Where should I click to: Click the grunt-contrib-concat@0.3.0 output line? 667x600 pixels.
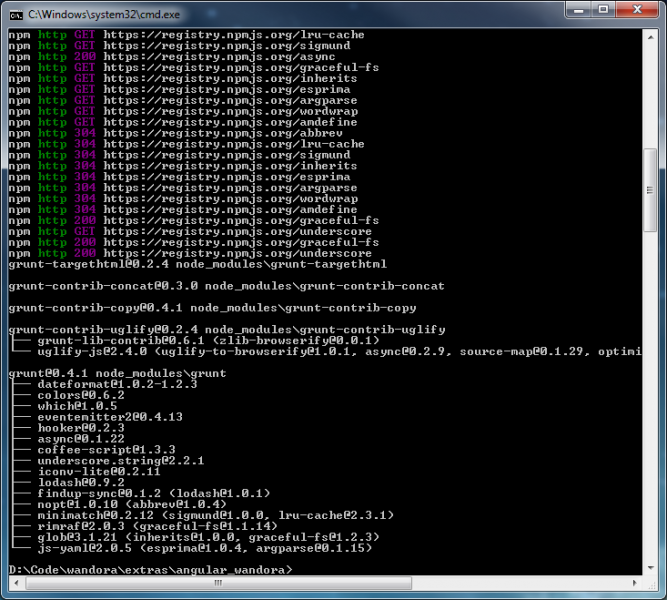pyautogui.click(x=226, y=286)
